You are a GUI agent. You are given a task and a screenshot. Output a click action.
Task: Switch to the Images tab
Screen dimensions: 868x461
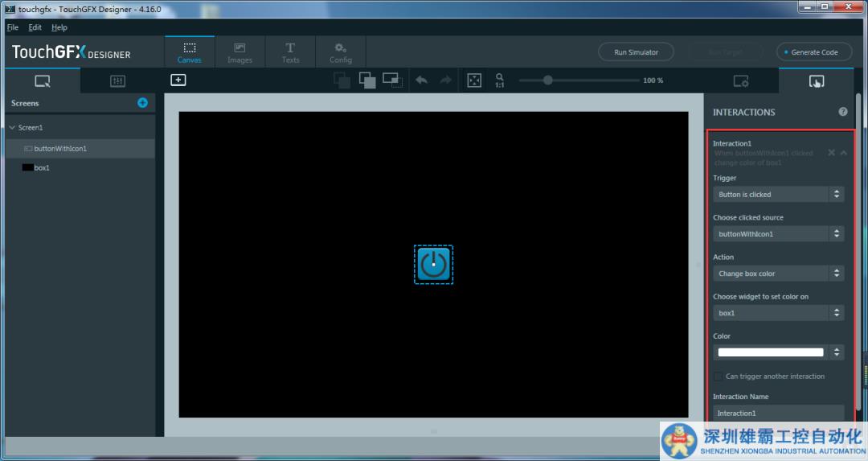coord(240,52)
